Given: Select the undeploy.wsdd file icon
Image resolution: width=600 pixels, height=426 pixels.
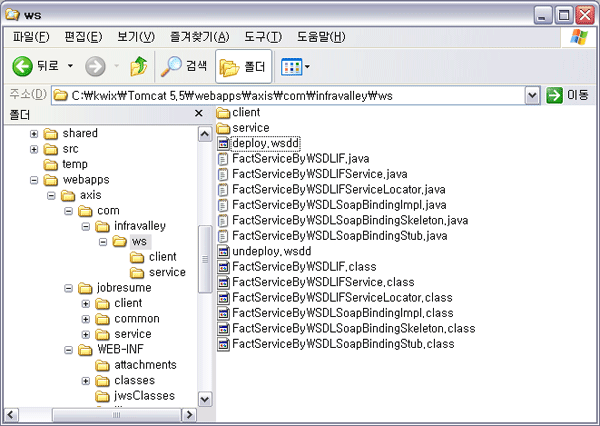Looking at the screenshot, I should coord(224,251).
